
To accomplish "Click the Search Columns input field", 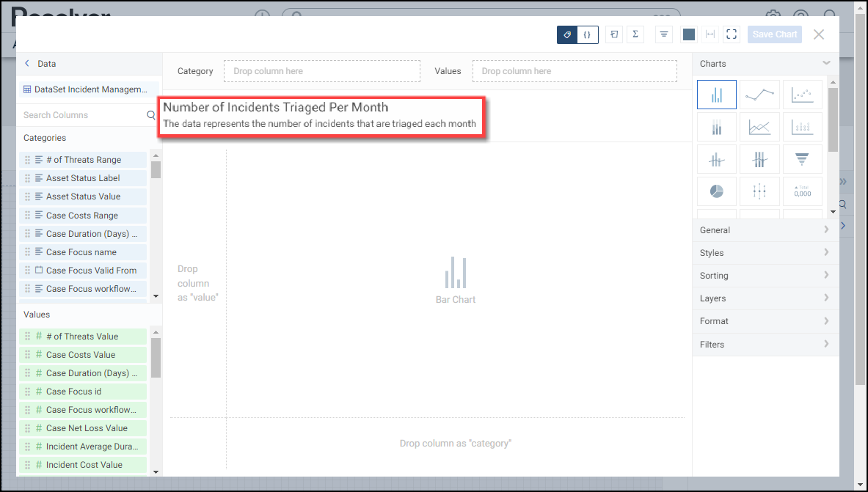I will (82, 115).
